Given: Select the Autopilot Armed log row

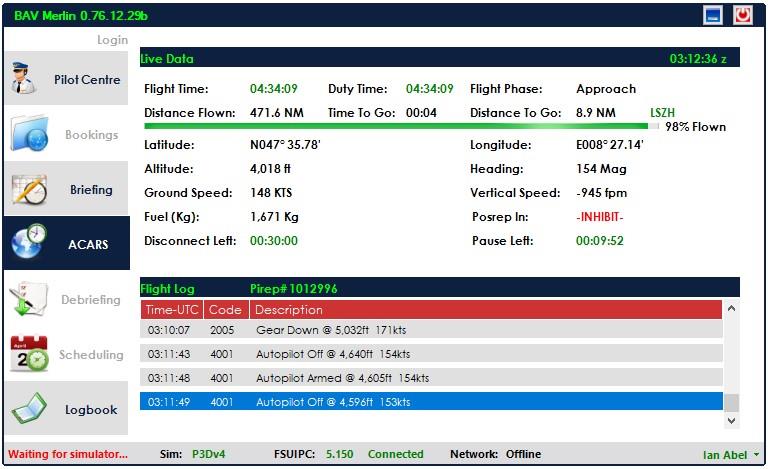Looking at the screenshot, I should [431, 377].
